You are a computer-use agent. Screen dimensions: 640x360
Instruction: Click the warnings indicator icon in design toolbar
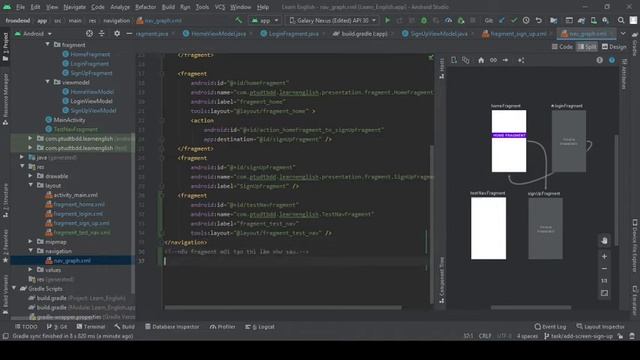pyautogui.click(x=600, y=60)
